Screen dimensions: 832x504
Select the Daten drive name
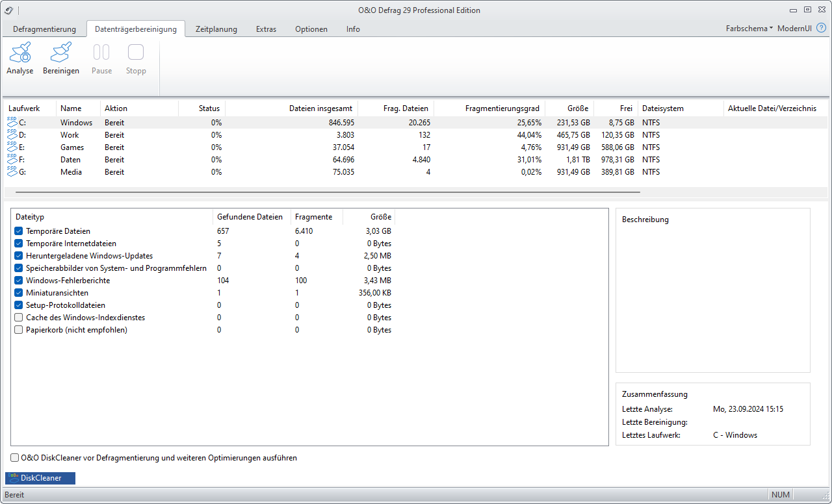pos(71,160)
